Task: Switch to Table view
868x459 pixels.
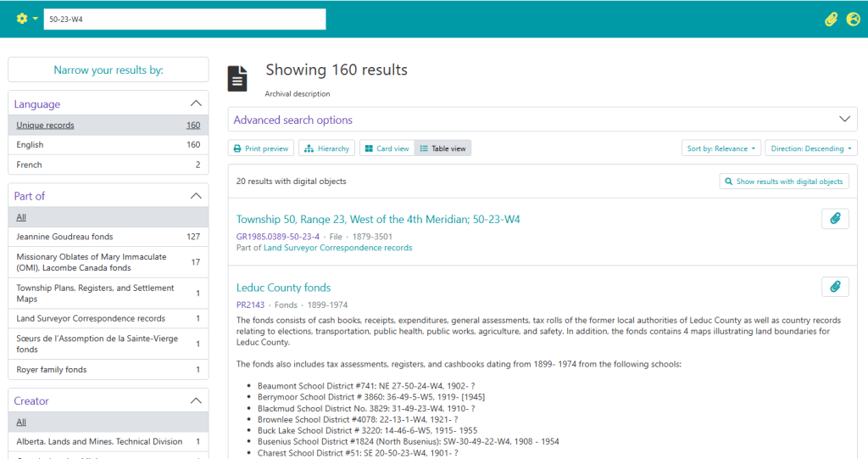Action: click(442, 148)
